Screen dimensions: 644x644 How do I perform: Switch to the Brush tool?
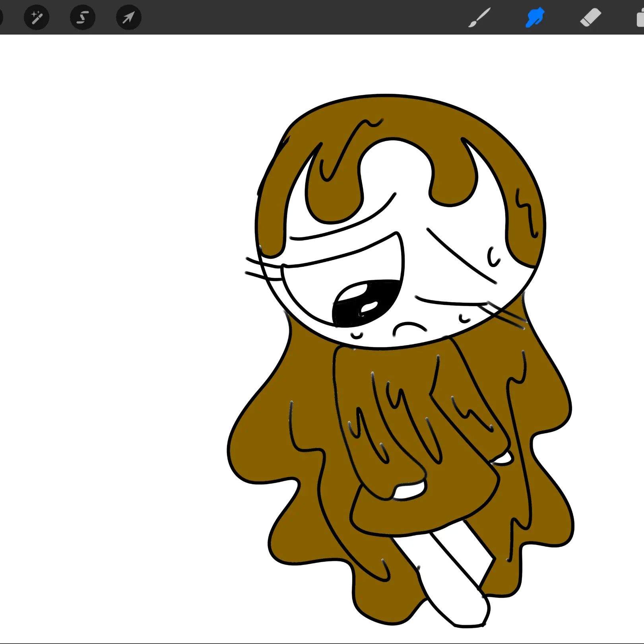(479, 18)
